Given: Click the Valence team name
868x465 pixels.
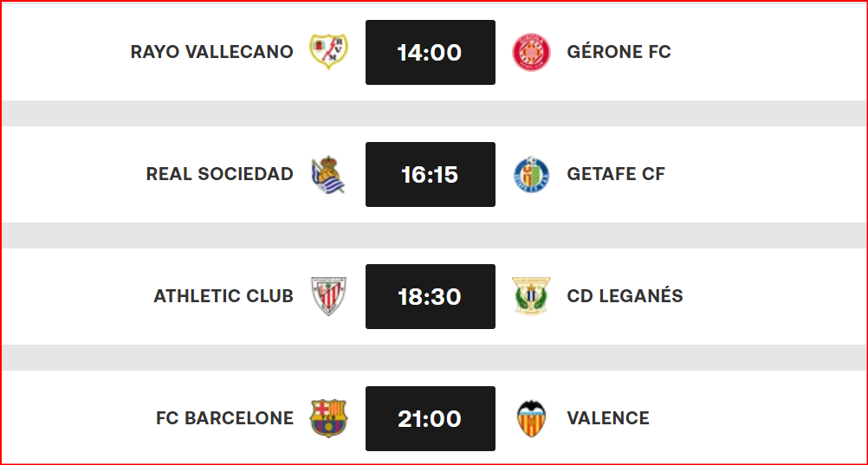Looking at the screenshot, I should point(607,418).
